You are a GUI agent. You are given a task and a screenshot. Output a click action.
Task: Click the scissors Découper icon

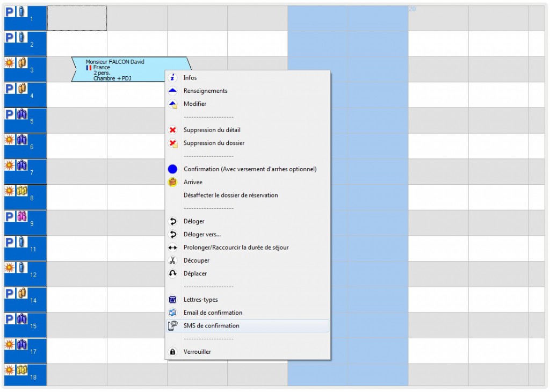coord(173,260)
